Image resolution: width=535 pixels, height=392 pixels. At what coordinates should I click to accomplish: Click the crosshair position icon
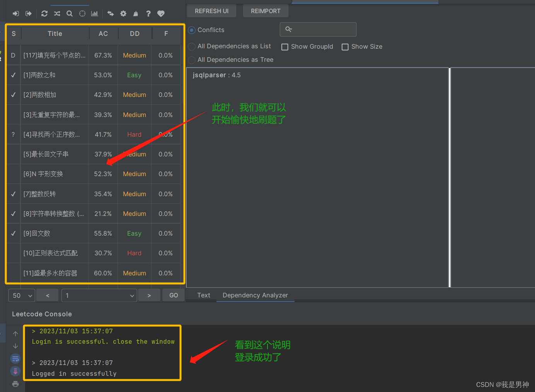click(x=82, y=14)
